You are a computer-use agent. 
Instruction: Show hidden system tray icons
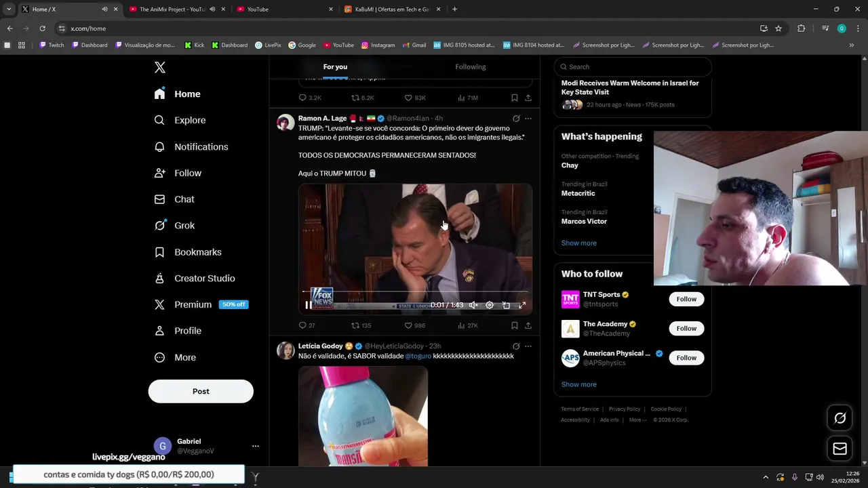coord(766,477)
